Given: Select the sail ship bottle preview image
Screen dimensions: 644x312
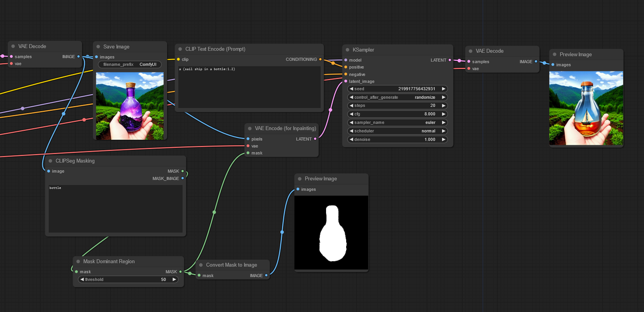Looking at the screenshot, I should 586,108.
